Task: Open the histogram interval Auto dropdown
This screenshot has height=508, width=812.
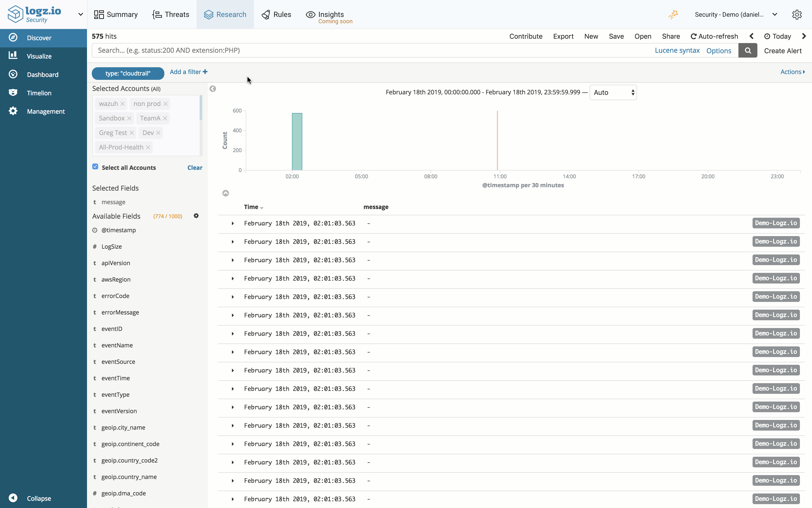Action: (x=613, y=92)
